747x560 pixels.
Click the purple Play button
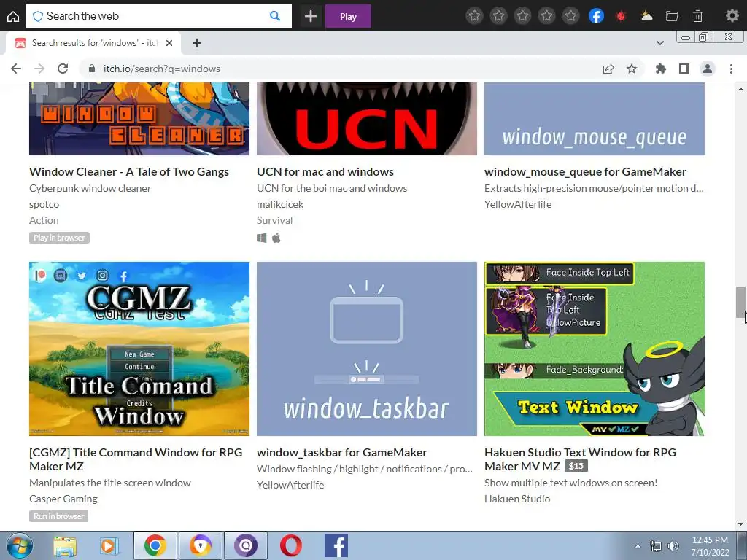[348, 16]
